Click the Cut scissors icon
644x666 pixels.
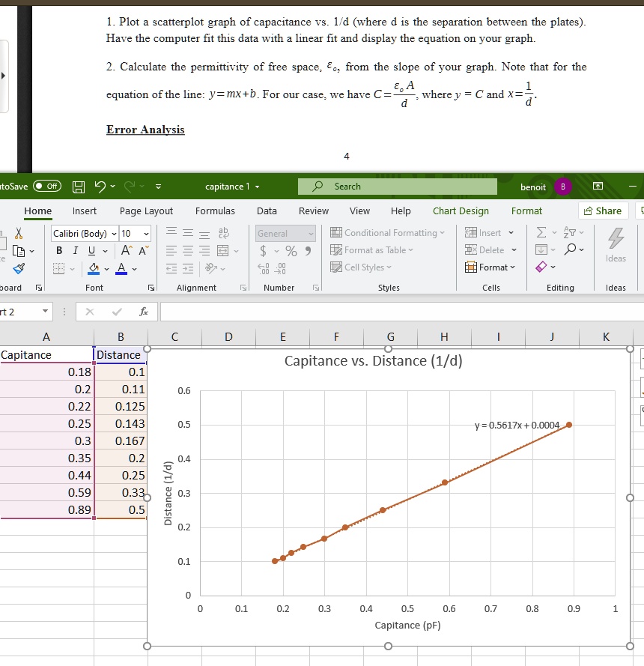pyautogui.click(x=19, y=234)
